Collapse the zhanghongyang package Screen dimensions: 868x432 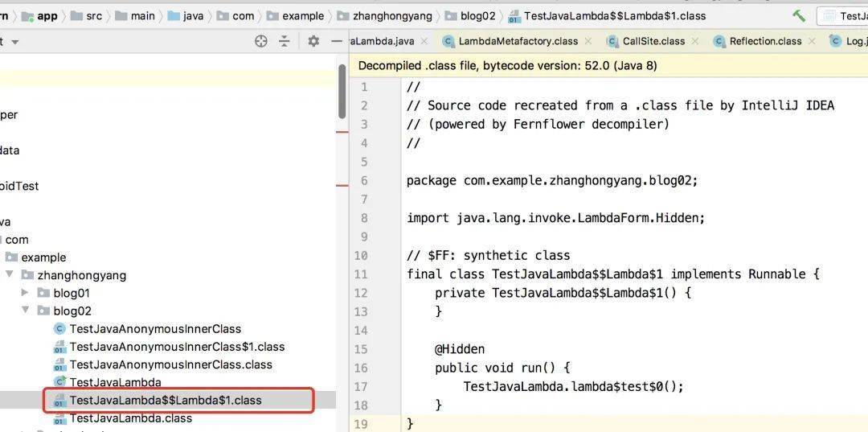tap(10, 275)
